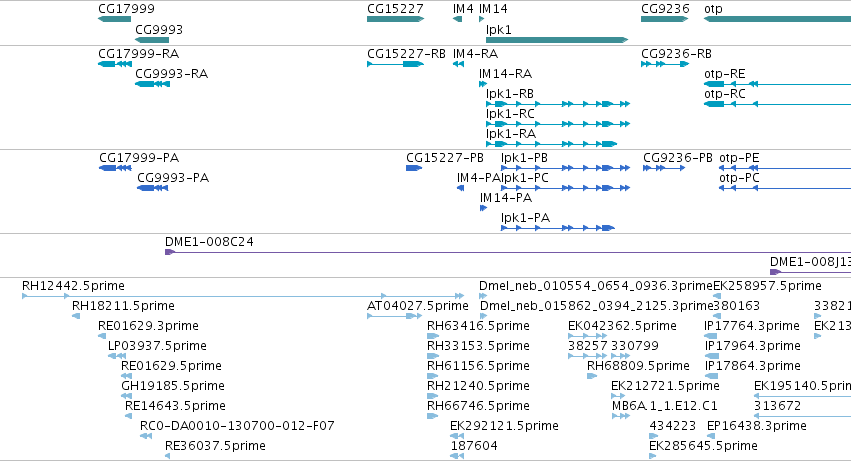Viewport: 851px width, 461px height.
Task: Open the CG15227-PB protein feature
Action: click(414, 168)
